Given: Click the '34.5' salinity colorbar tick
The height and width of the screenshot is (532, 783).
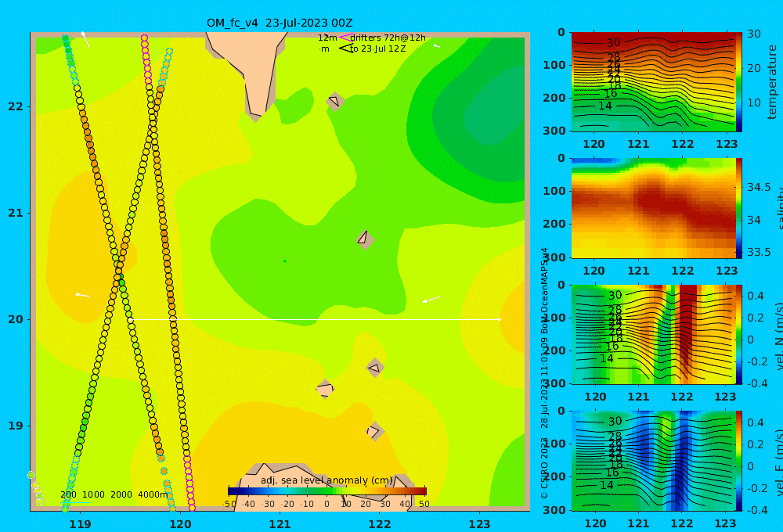Looking at the screenshot, I should coord(759,187).
